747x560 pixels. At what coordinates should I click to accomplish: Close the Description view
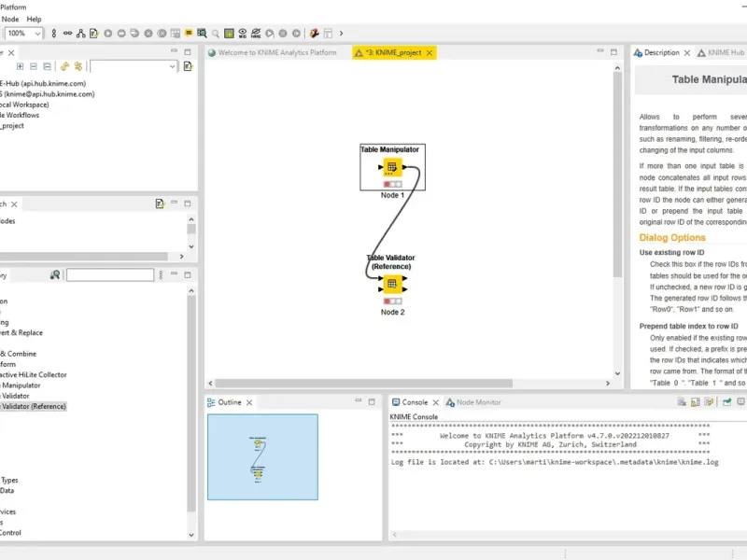687,53
